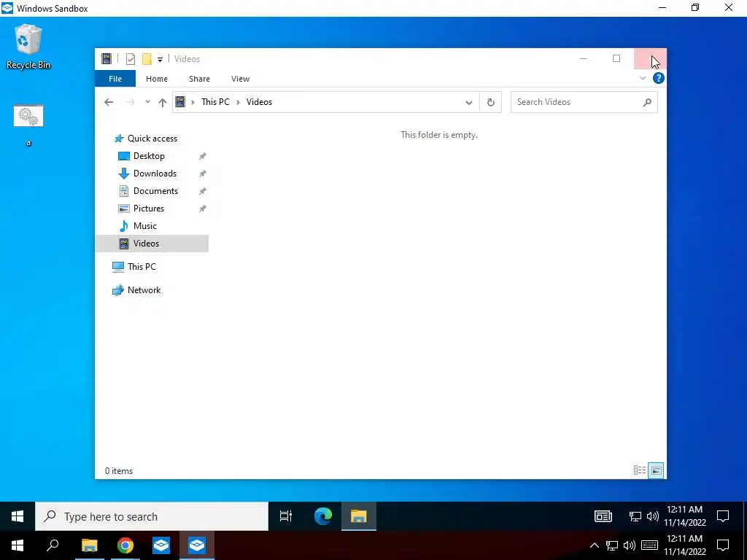
Task: Switch to the View ribbon tab
Action: pyautogui.click(x=240, y=79)
